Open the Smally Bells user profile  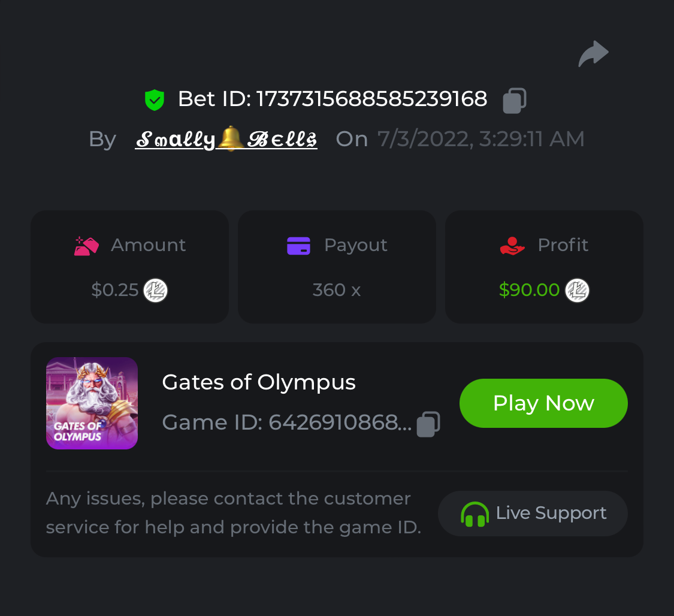click(226, 140)
